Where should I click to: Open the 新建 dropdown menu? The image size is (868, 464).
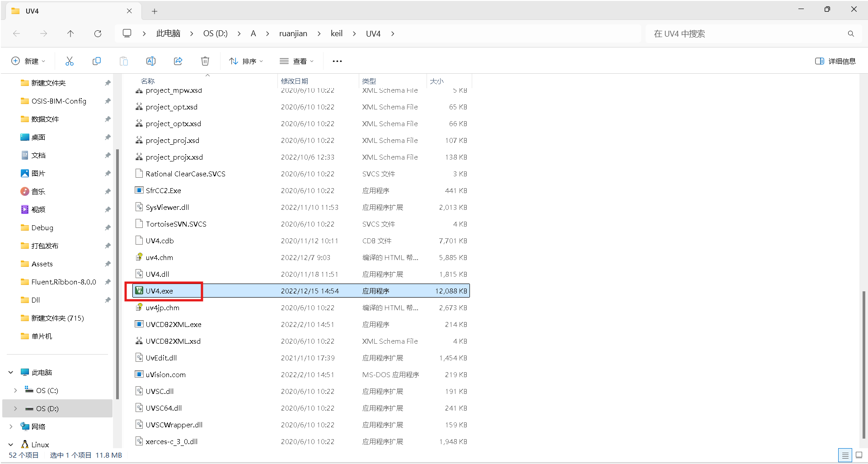pos(28,61)
